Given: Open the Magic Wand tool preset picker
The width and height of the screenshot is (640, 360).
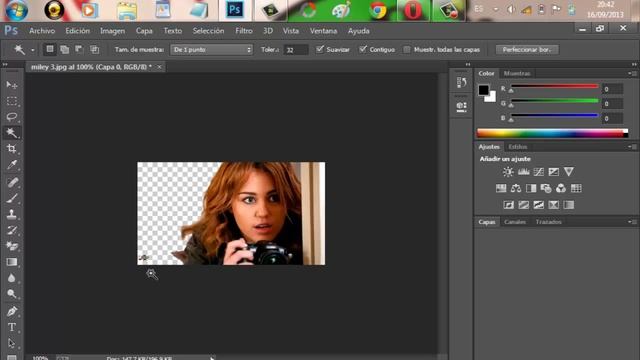Looking at the screenshot, I should coord(33,50).
